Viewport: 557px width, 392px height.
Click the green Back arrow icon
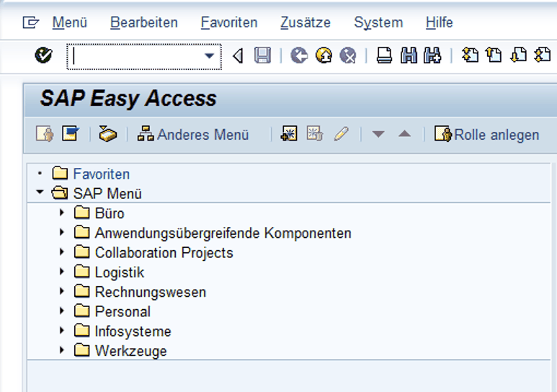(x=299, y=55)
